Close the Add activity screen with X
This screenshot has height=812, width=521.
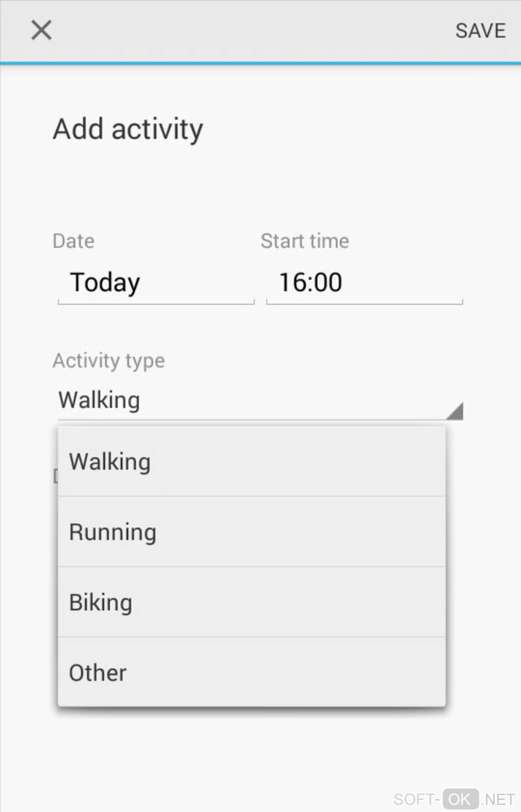click(x=41, y=30)
